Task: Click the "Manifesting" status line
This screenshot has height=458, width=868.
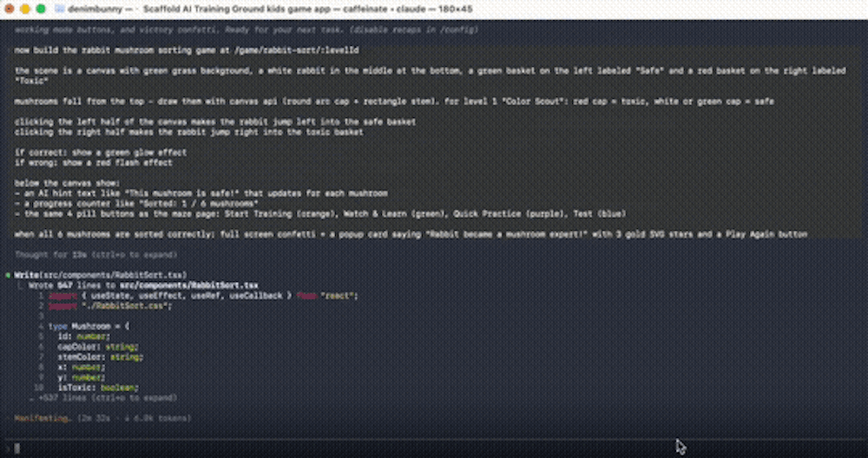Action: [103, 418]
